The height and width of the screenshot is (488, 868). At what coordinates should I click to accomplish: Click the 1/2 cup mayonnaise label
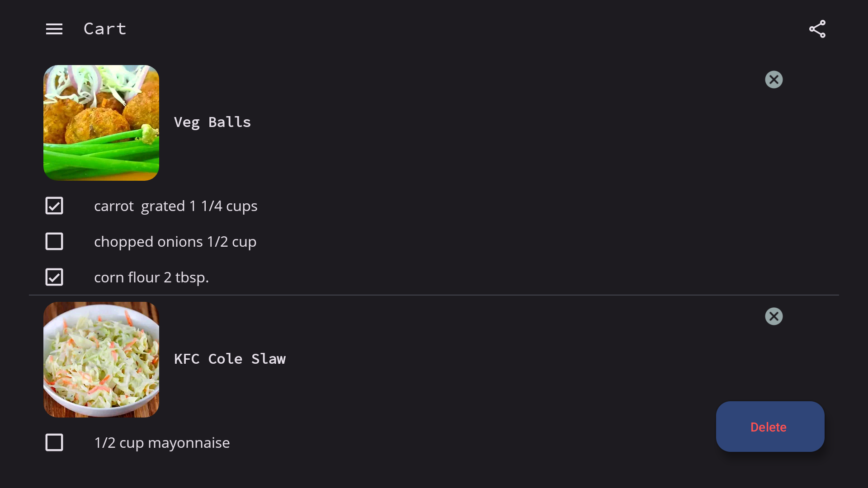click(x=162, y=443)
